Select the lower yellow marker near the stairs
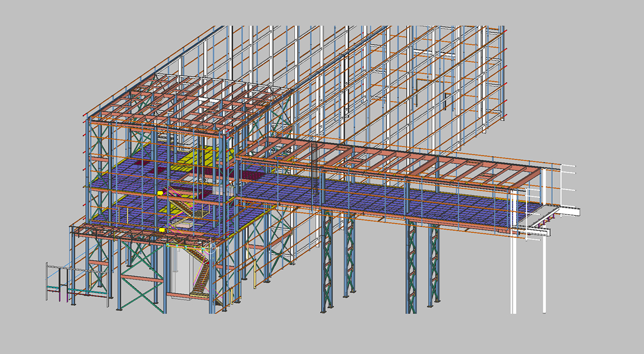 (x=162, y=230)
